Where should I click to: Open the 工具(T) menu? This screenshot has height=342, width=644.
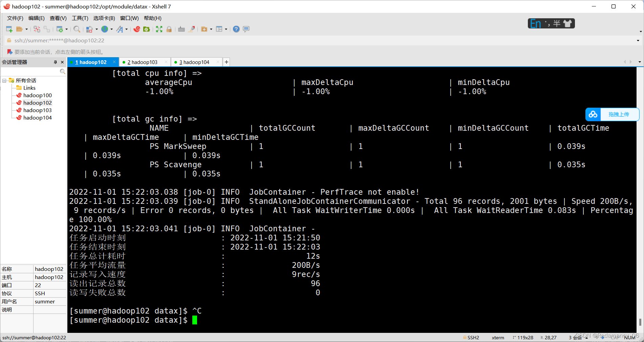tap(80, 18)
